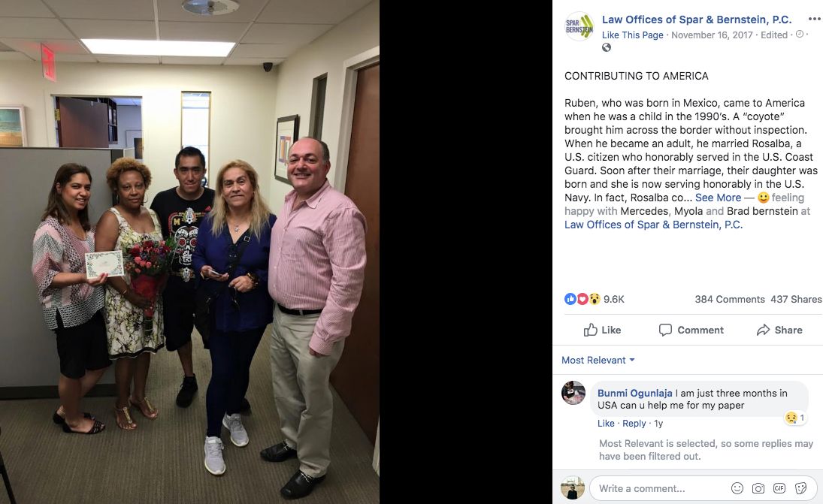Screen dimensions: 823x504
Task: Expand Most Relevant comment sorting dropdown
Action: (x=598, y=361)
